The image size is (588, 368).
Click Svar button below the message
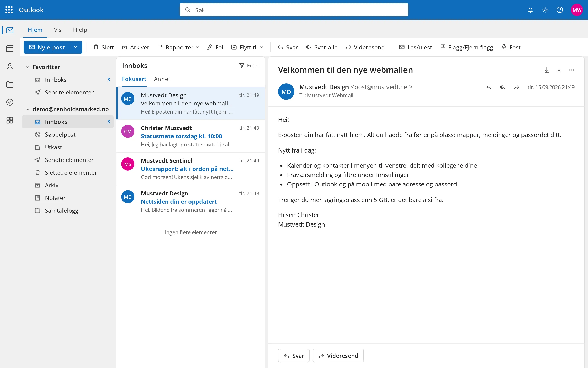click(x=294, y=356)
